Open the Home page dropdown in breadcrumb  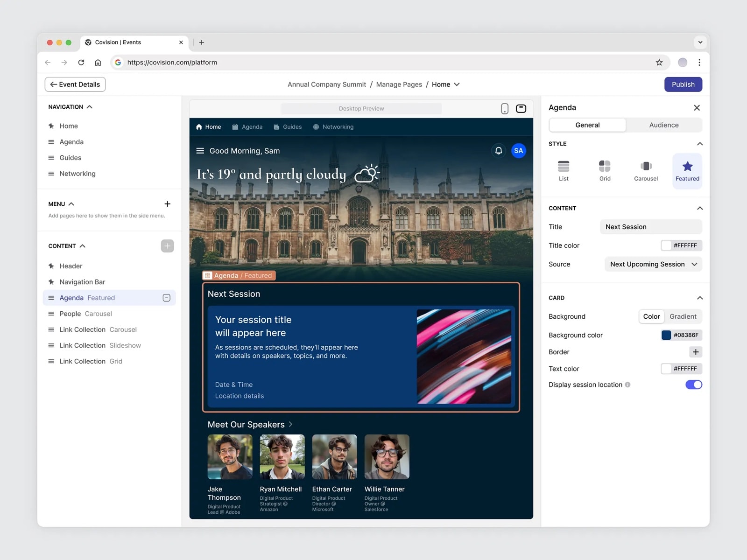point(446,84)
